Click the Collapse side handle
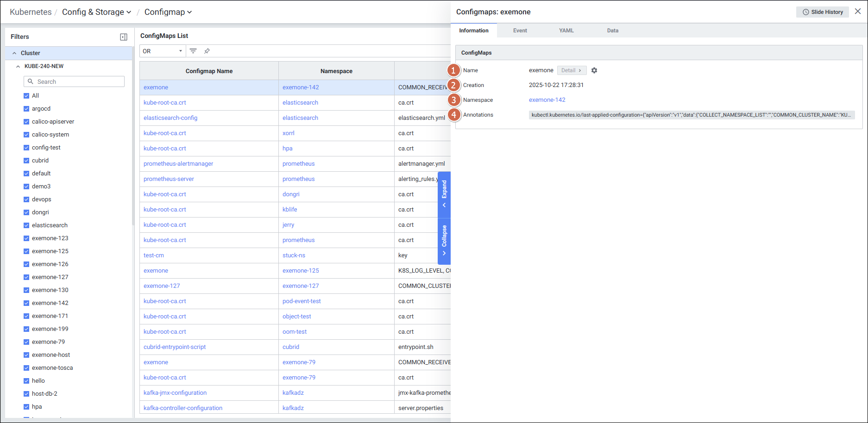 coord(444,240)
